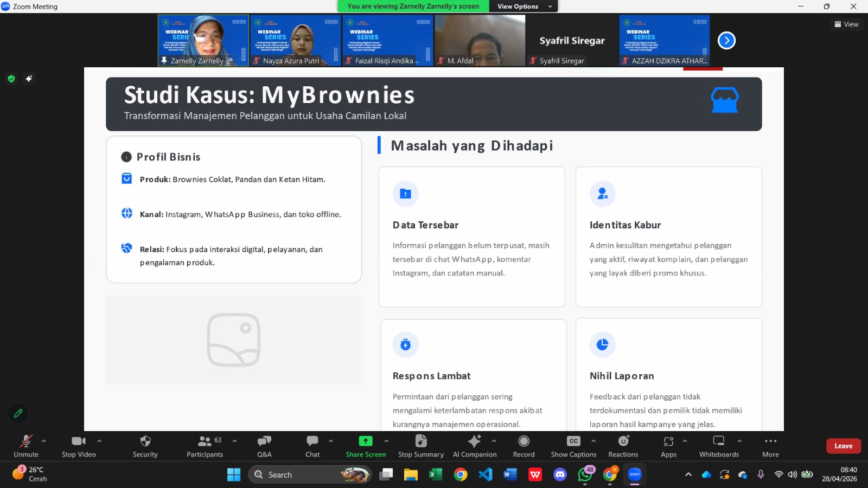Click the annotation pencil icon
868x488 pixels.
[x=18, y=413]
